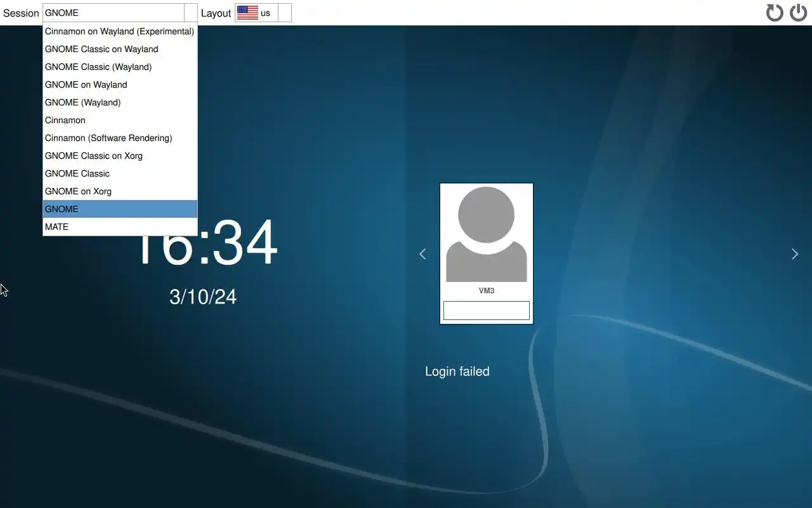Viewport: 812px width, 508px height.
Task: Click the Layout label
Action: pyautogui.click(x=216, y=13)
